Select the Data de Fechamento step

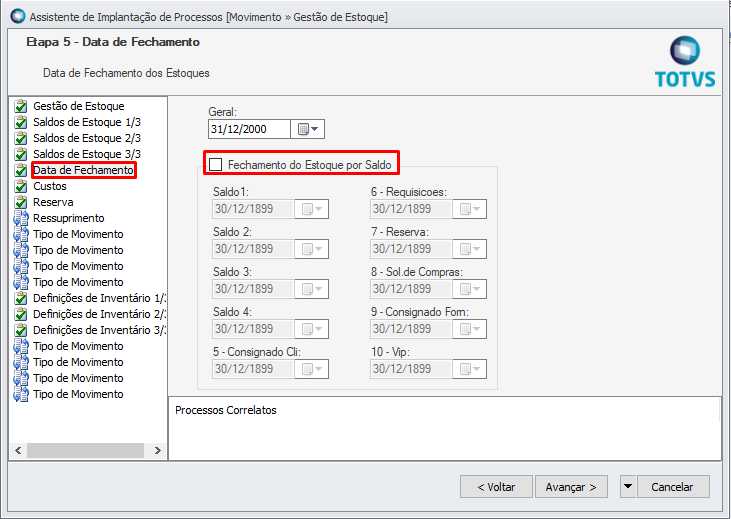click(x=83, y=170)
